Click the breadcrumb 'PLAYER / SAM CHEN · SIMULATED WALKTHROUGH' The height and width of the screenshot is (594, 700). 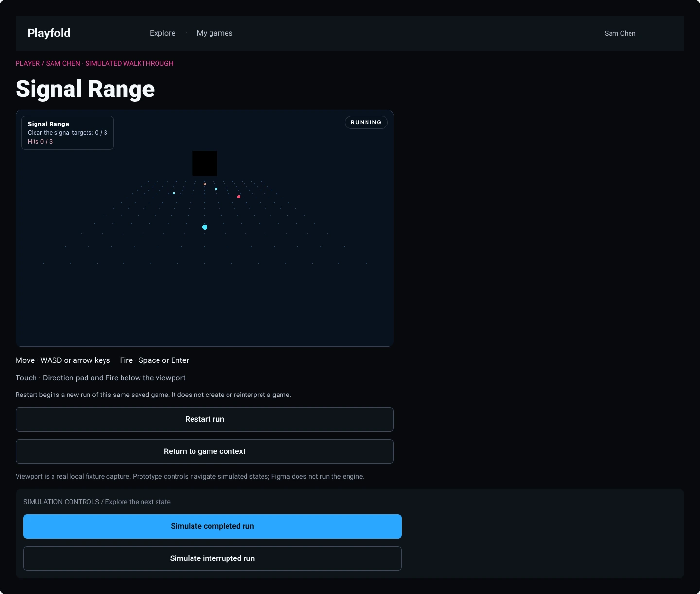coord(94,63)
